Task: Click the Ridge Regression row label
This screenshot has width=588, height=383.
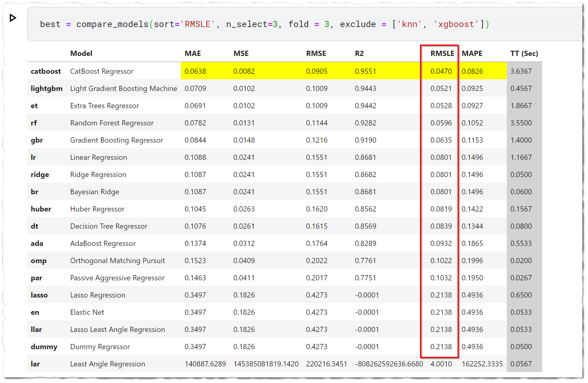Action: 40,174
